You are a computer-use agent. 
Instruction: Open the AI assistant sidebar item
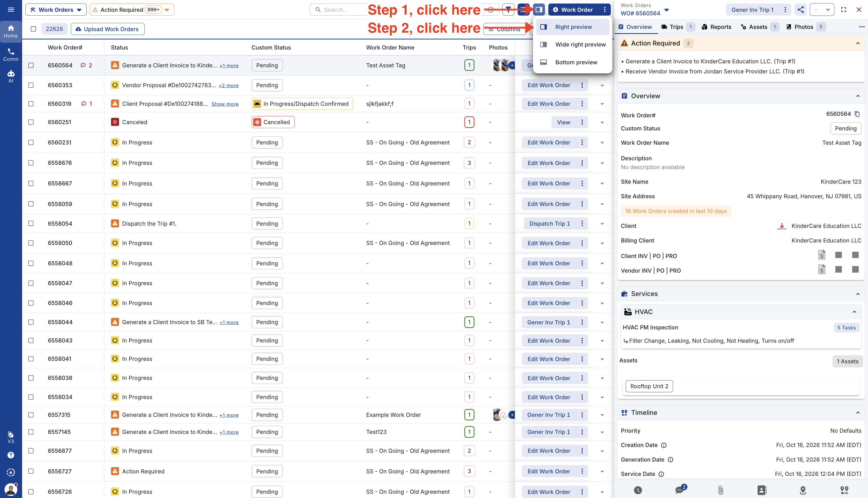point(11,76)
